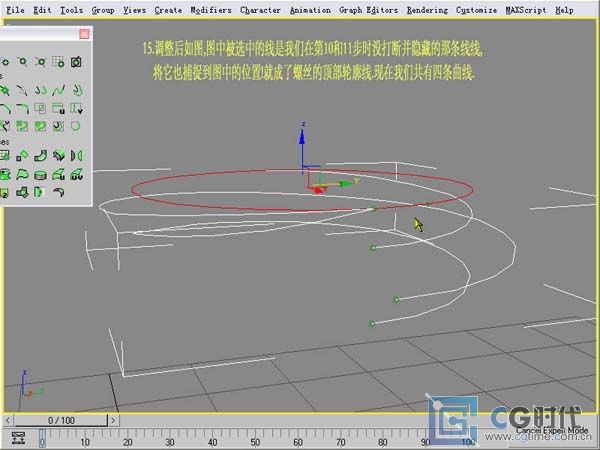The height and width of the screenshot is (450, 600).
Task: Click frame 80 on the track bar
Action: pyautogui.click(x=383, y=442)
